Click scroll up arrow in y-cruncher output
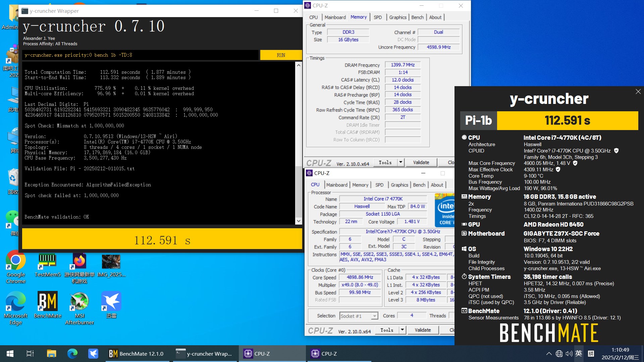The height and width of the screenshot is (362, 644). [x=299, y=65]
